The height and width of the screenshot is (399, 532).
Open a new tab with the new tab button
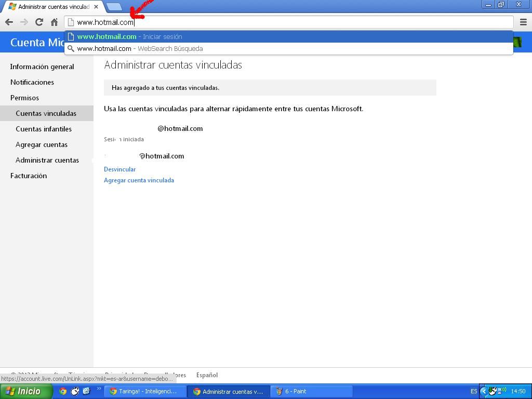(114, 7)
